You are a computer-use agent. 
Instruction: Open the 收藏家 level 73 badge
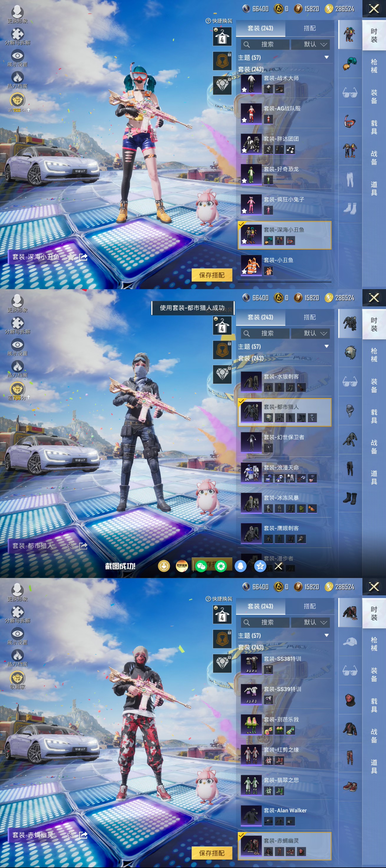(x=17, y=680)
